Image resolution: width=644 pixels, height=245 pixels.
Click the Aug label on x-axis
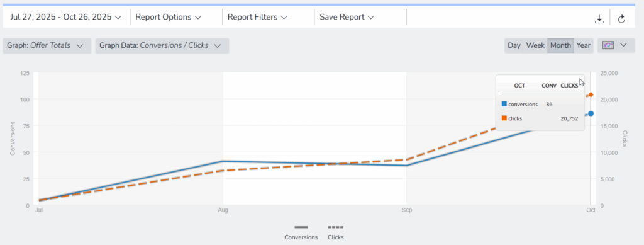coord(223,210)
